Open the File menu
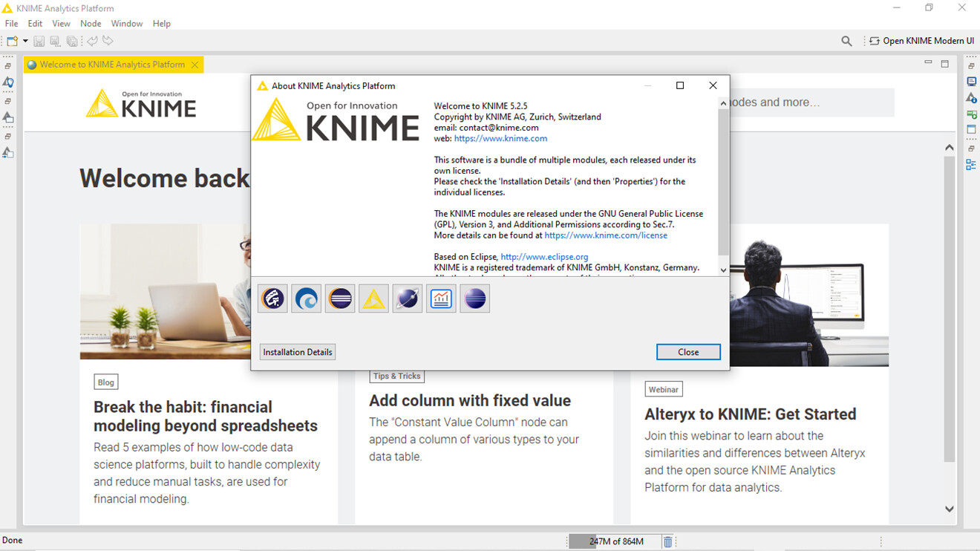Image resolution: width=980 pixels, height=551 pixels. 11,24
